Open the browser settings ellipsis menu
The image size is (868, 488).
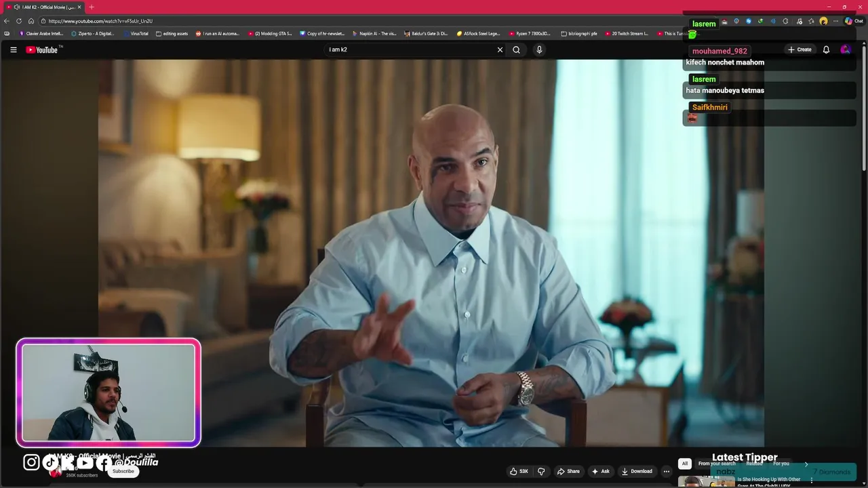point(835,21)
